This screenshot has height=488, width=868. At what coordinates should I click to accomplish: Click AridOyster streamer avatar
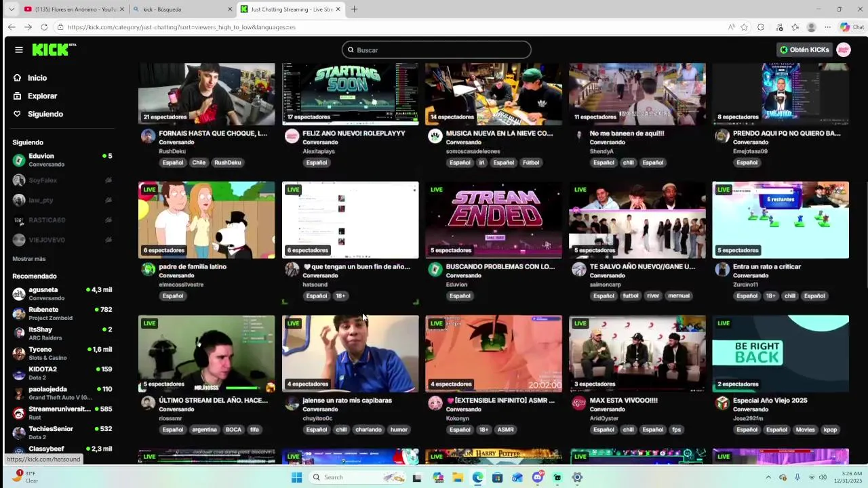(578, 403)
